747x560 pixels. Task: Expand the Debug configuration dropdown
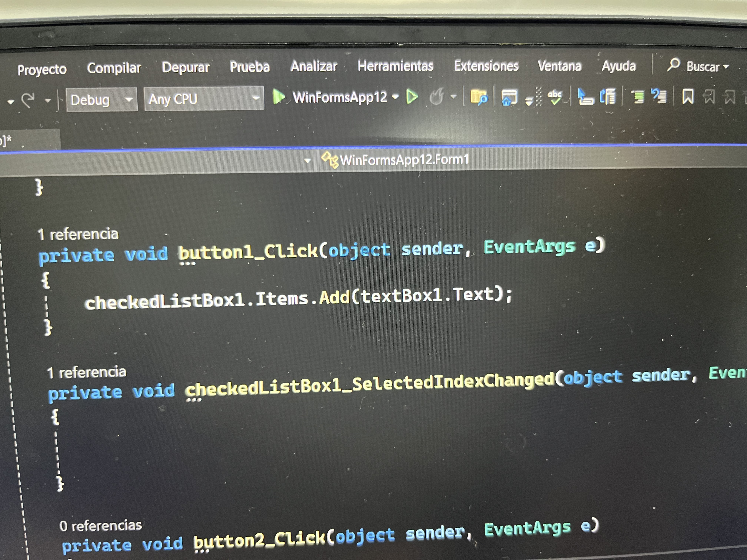(x=129, y=99)
